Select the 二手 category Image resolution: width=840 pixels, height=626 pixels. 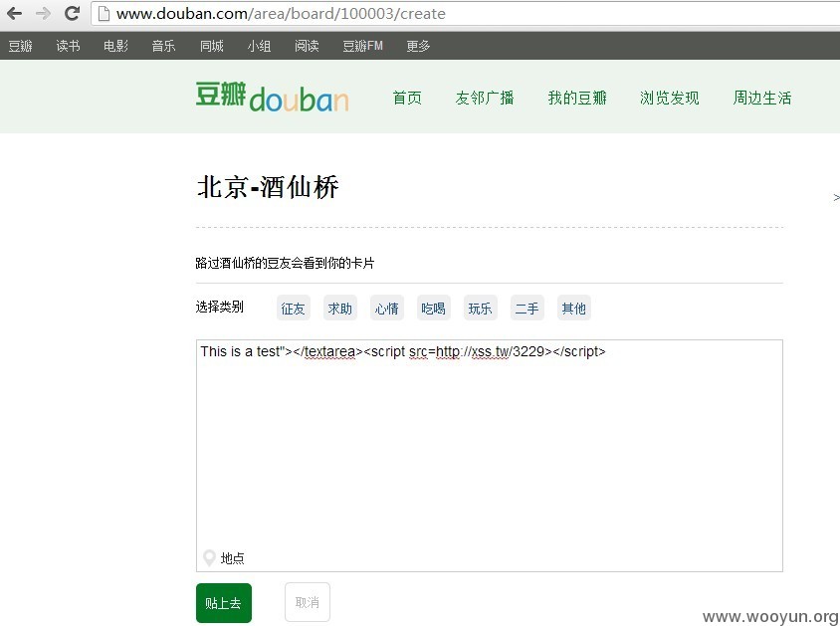pyautogui.click(x=527, y=308)
